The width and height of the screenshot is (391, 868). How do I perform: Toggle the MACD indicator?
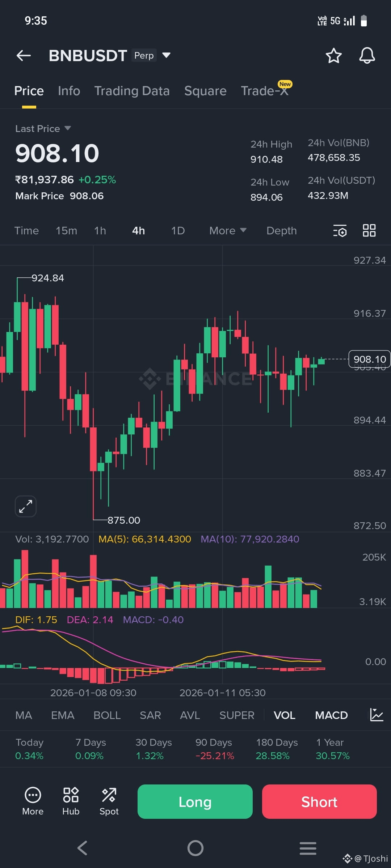[331, 715]
